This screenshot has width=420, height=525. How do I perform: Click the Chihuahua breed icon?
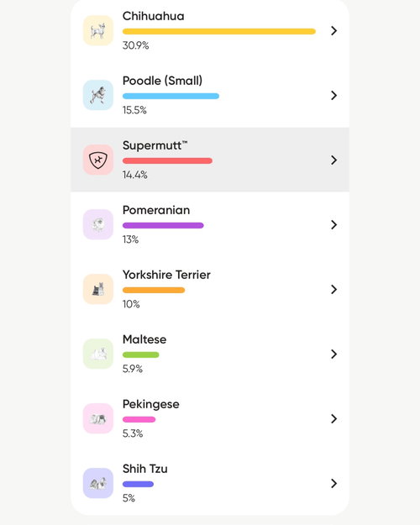[98, 30]
